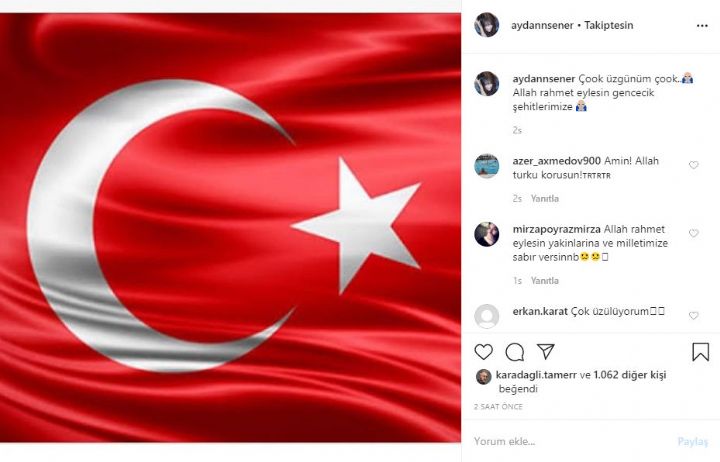Open the three-dot more options menu

tap(702, 26)
